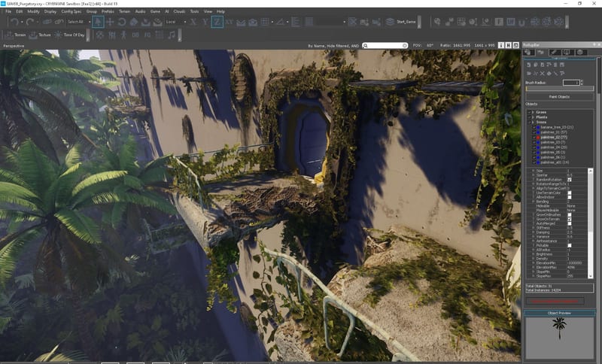
Task: Open the Terrain menu
Action: [x=124, y=11]
